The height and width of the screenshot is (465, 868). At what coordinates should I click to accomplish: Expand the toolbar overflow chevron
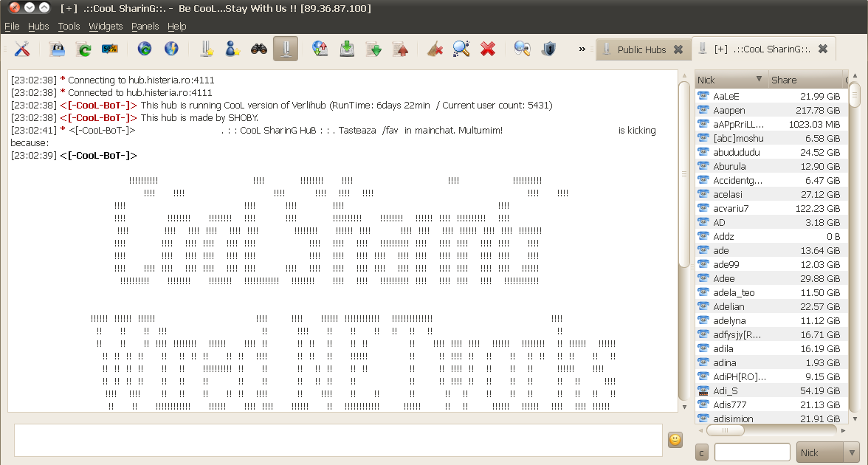tap(583, 48)
